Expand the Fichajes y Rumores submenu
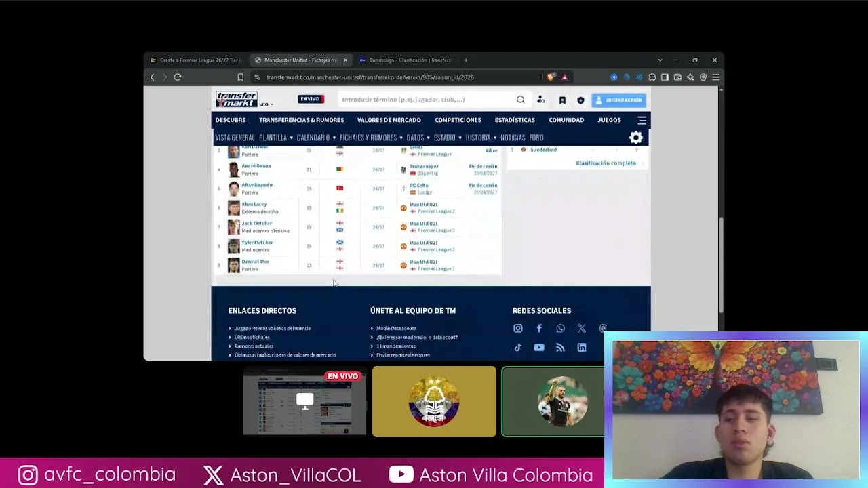The height and width of the screenshot is (488, 868). (401, 138)
